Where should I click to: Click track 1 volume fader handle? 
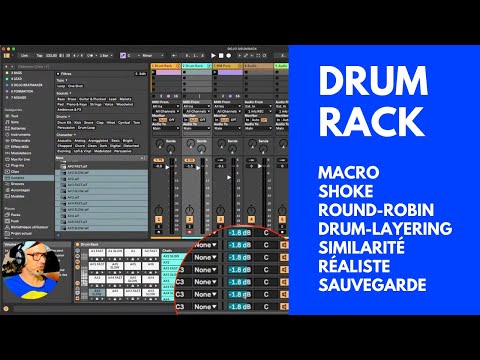click(167, 167)
